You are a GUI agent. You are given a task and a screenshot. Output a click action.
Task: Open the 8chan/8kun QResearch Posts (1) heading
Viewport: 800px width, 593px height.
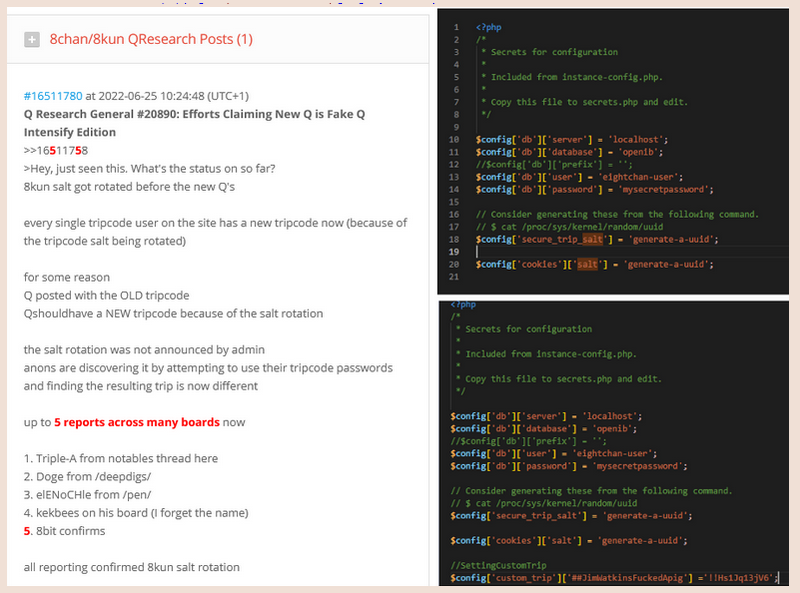[151, 39]
